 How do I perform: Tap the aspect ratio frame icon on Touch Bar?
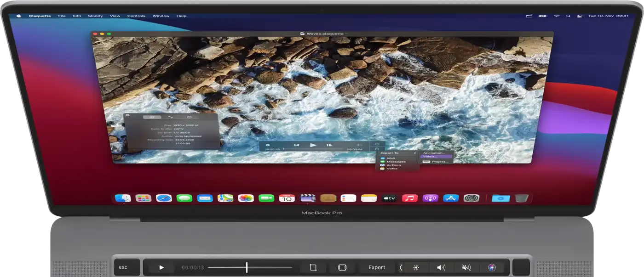point(342,267)
